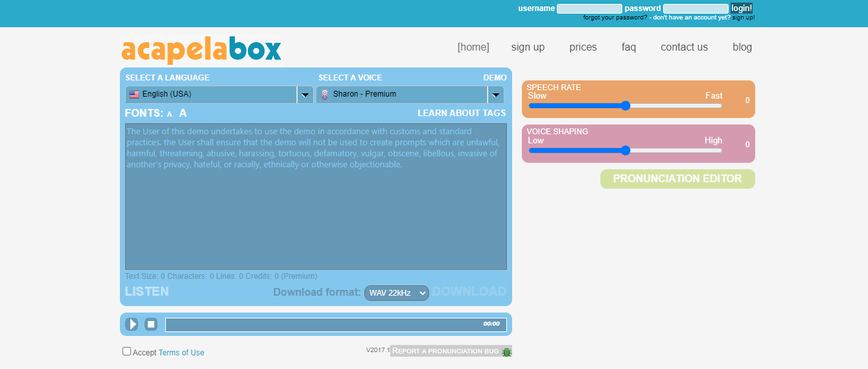This screenshot has width=868, height=369.
Task: Increase font size with the large A
Action: [x=183, y=113]
